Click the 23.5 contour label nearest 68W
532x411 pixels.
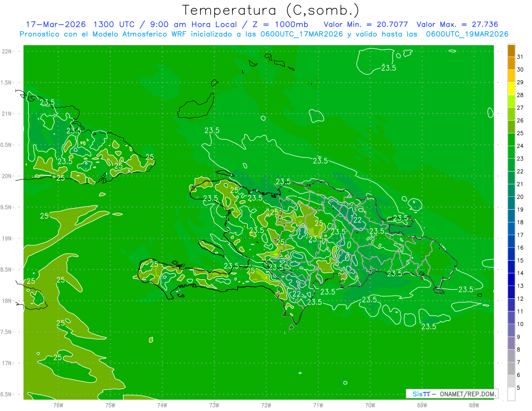click(465, 290)
